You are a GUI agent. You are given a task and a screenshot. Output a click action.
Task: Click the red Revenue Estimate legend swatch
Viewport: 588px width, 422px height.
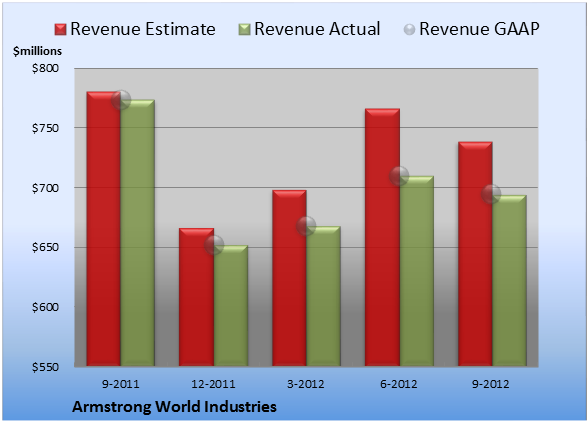pos(60,30)
